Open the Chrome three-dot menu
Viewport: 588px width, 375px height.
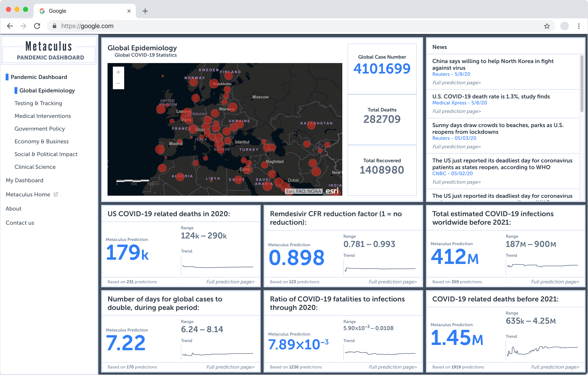579,26
